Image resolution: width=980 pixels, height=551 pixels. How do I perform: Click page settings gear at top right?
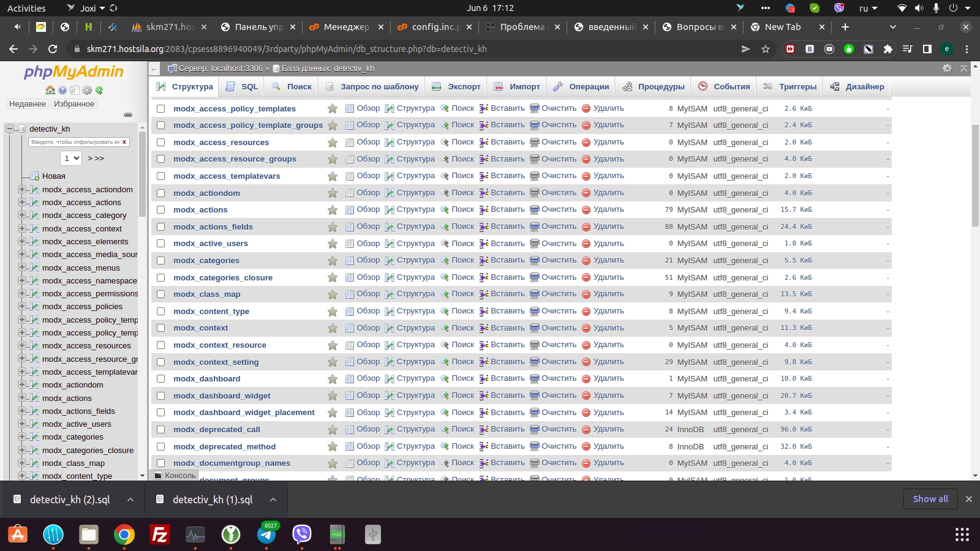click(947, 69)
